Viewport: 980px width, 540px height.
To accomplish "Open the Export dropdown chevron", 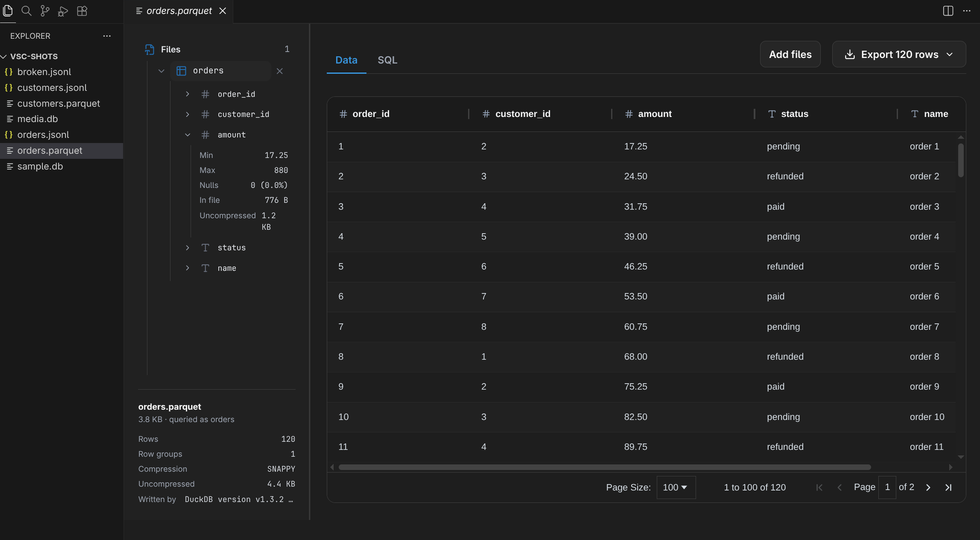I will (x=949, y=54).
